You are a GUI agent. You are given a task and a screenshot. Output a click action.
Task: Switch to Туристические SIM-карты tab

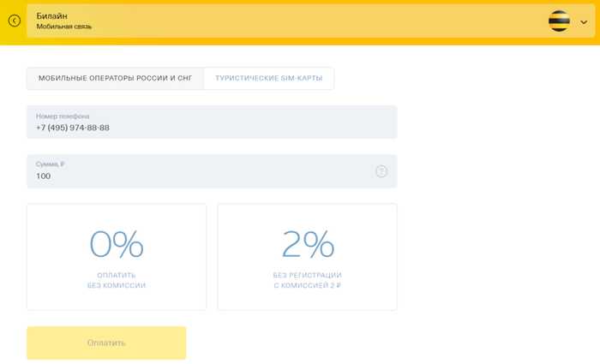click(268, 79)
